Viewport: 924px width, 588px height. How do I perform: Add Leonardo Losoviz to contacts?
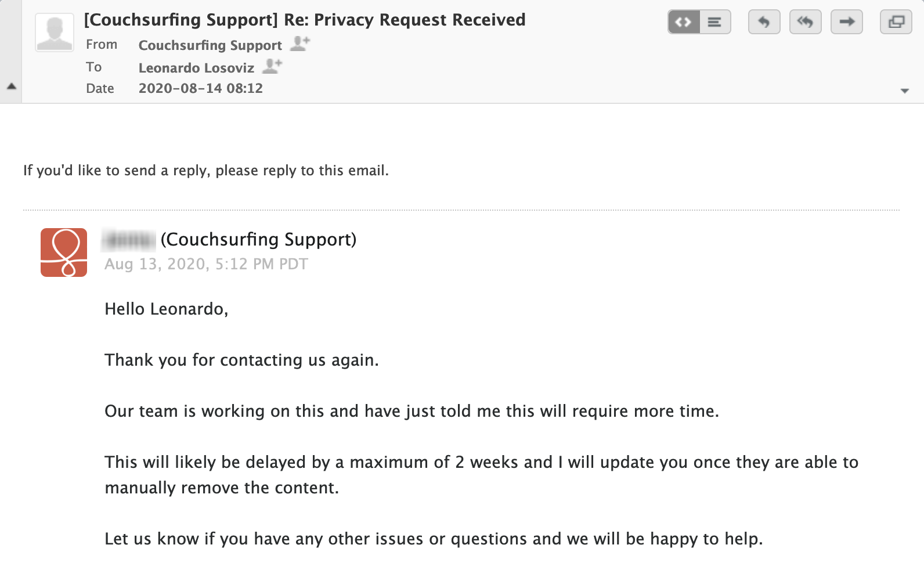272,66
